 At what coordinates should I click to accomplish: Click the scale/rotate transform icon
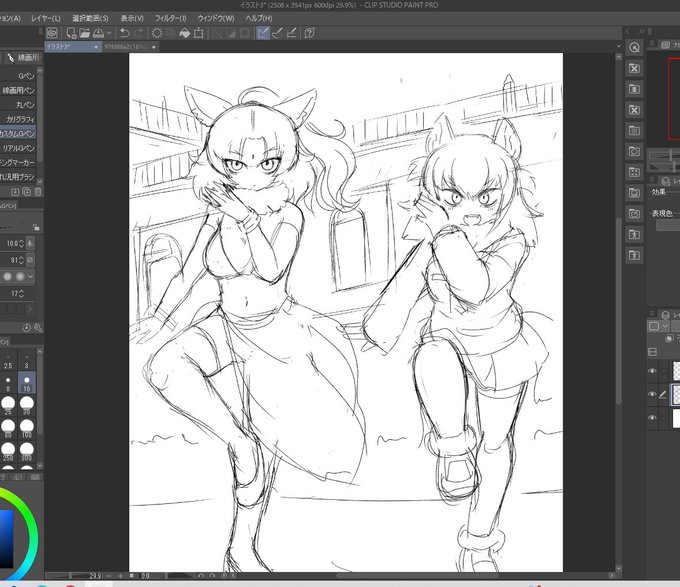click(199, 33)
